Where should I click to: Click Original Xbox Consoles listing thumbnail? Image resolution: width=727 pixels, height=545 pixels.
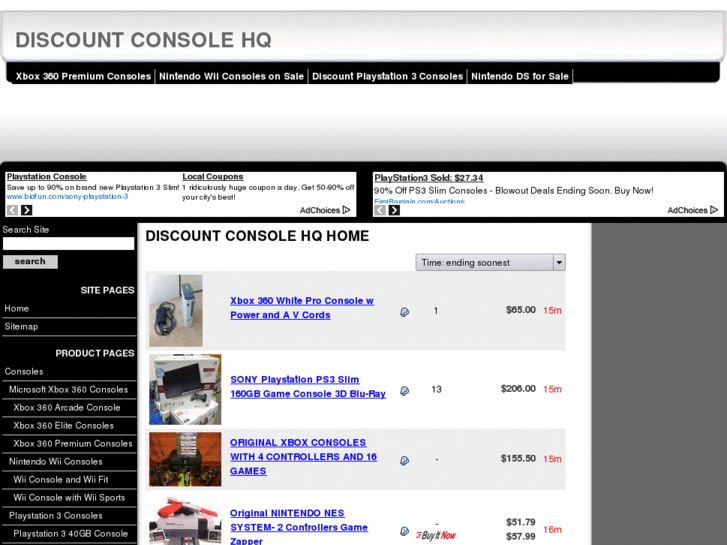185,459
